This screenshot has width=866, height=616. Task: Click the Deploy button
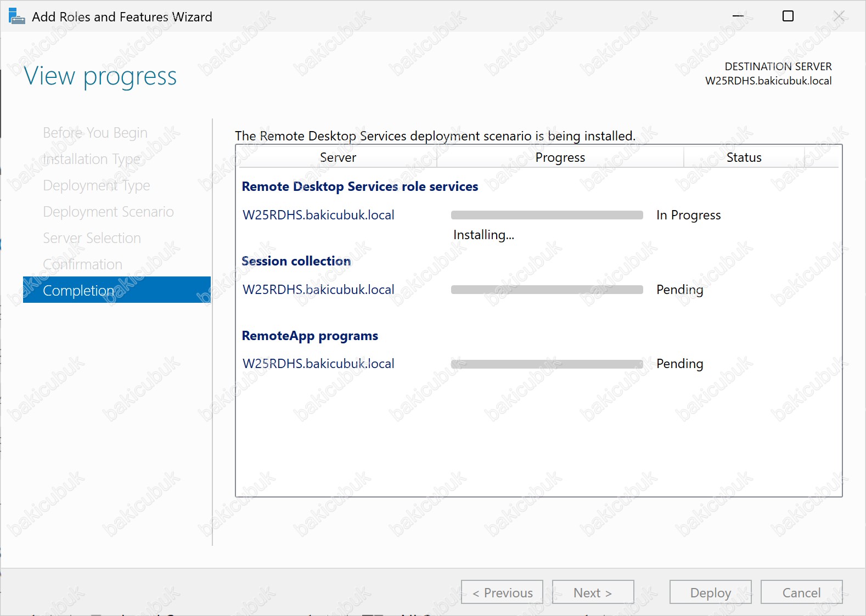[x=710, y=592]
